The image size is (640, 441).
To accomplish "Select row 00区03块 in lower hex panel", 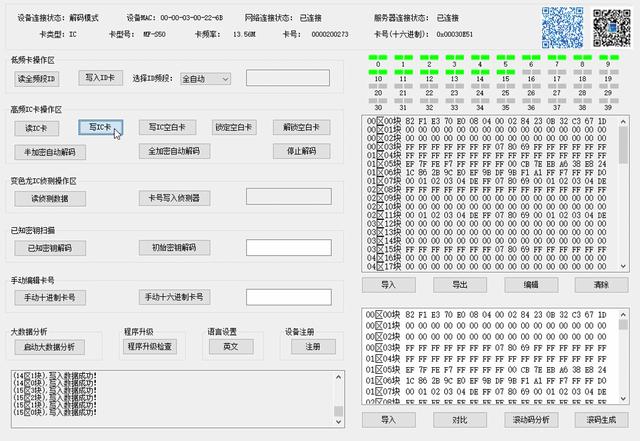I will point(487,348).
